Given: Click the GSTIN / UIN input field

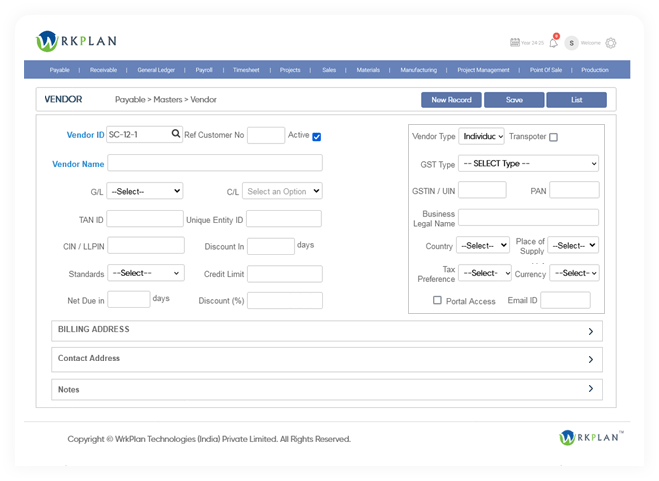Looking at the screenshot, I should coord(482,190).
